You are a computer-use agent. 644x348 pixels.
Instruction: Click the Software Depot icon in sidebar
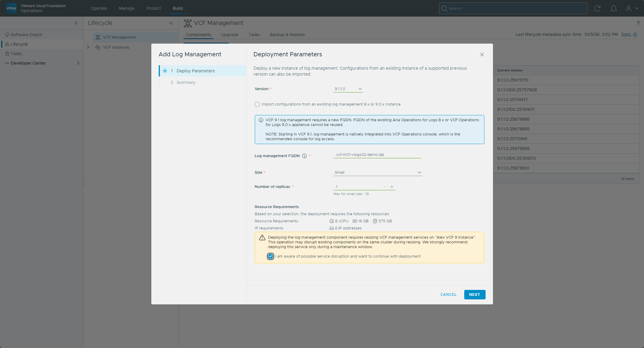click(7, 35)
